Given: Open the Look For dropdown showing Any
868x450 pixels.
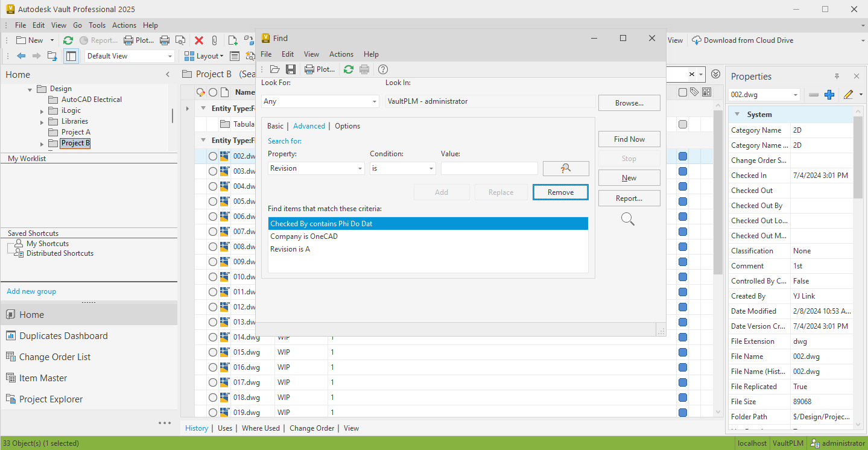Looking at the screenshot, I should coord(320,101).
